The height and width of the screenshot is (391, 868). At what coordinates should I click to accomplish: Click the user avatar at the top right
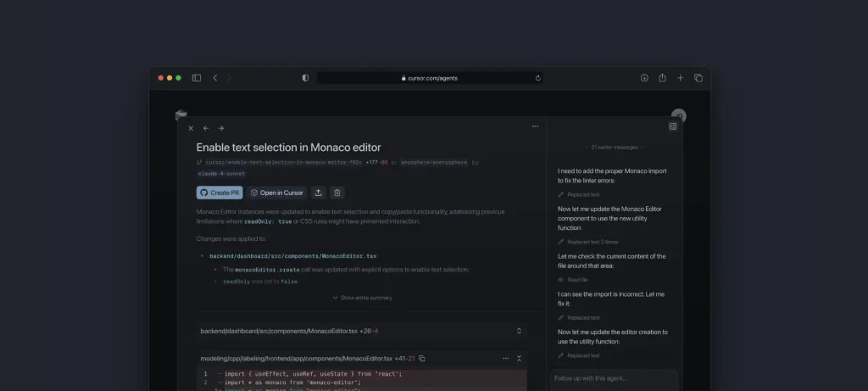(x=679, y=115)
